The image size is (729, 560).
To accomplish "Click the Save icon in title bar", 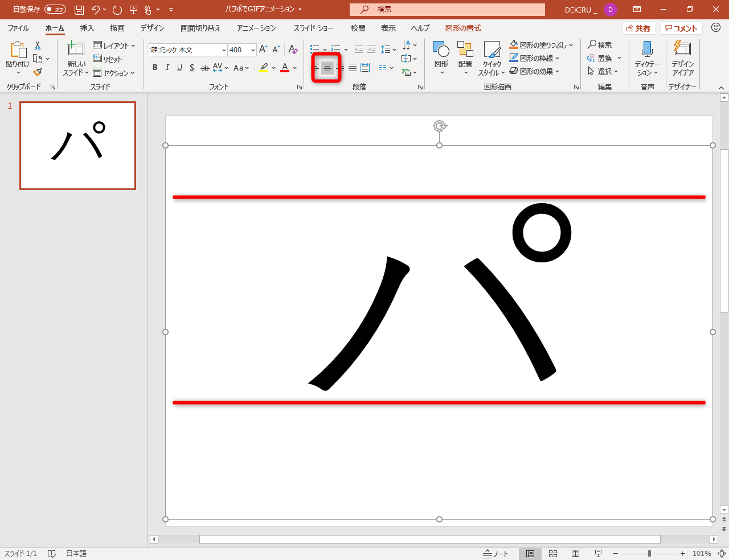I will pos(79,10).
